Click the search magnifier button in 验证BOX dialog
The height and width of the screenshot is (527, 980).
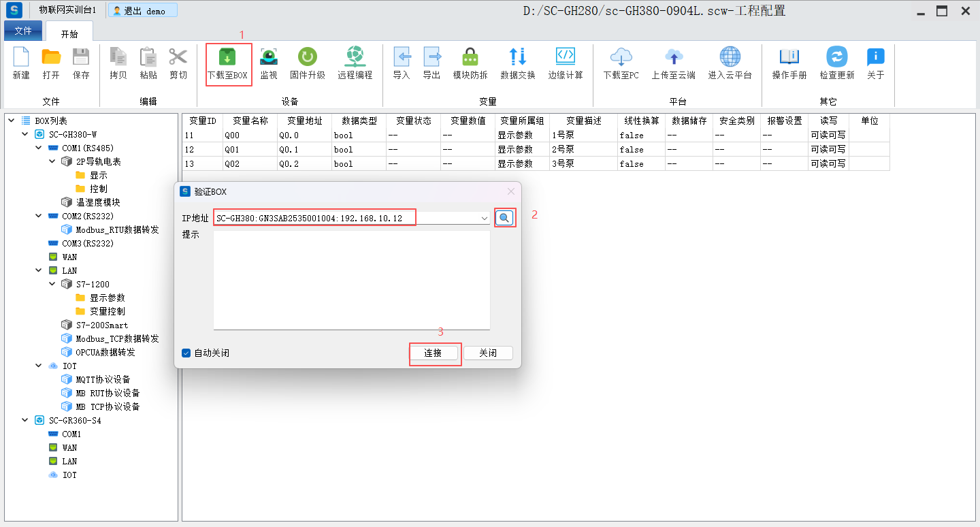(504, 218)
